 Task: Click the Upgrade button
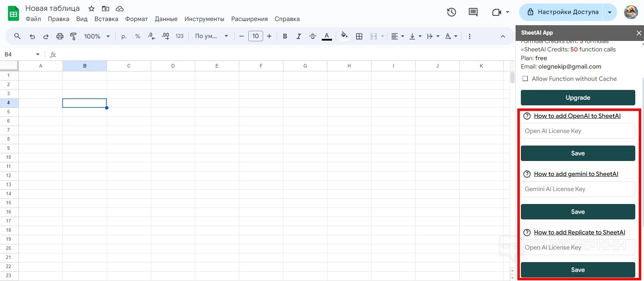click(578, 98)
